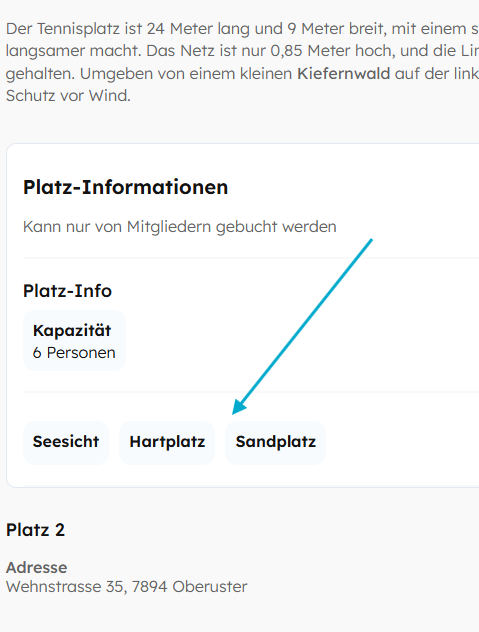Click the Wehnstrasse 35, 7894 Oberuster address

(127, 587)
